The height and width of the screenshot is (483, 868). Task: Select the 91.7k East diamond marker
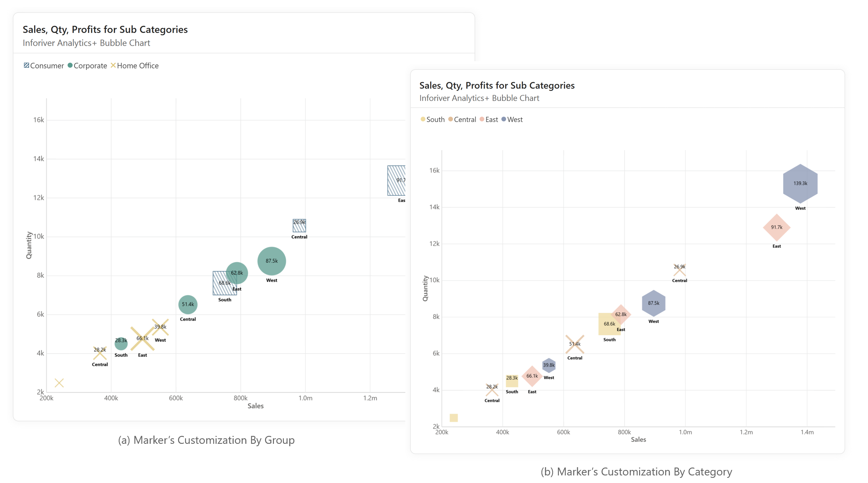click(776, 227)
